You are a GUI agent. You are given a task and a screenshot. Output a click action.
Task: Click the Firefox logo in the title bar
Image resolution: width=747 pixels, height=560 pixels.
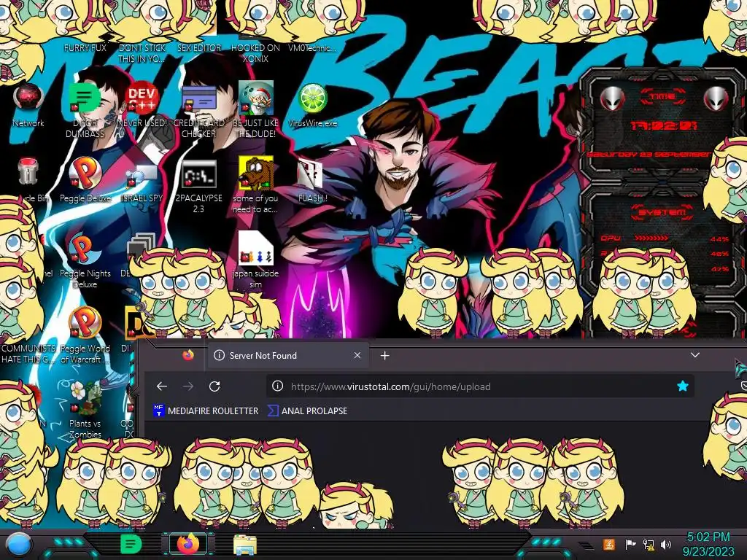188,355
